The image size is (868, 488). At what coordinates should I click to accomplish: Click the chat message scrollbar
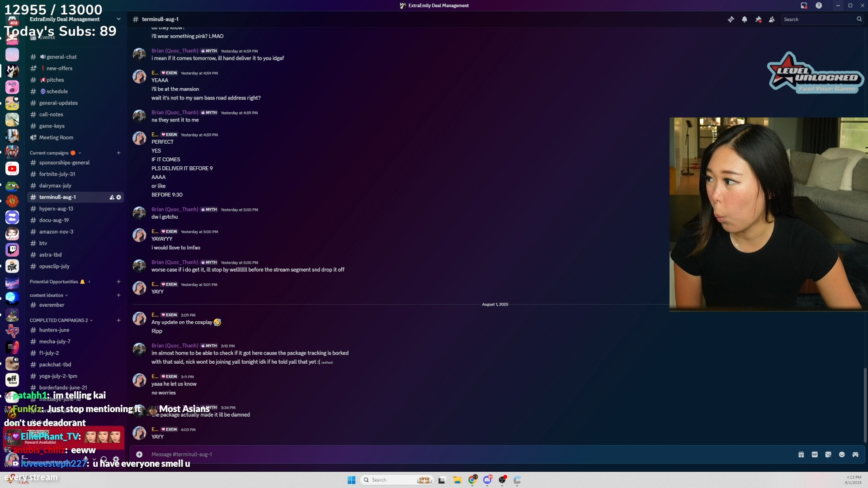tap(865, 405)
